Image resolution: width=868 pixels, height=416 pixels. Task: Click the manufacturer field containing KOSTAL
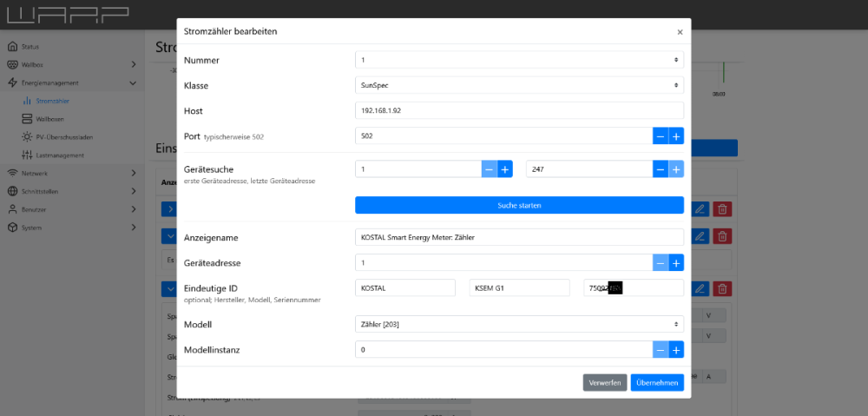(405, 287)
